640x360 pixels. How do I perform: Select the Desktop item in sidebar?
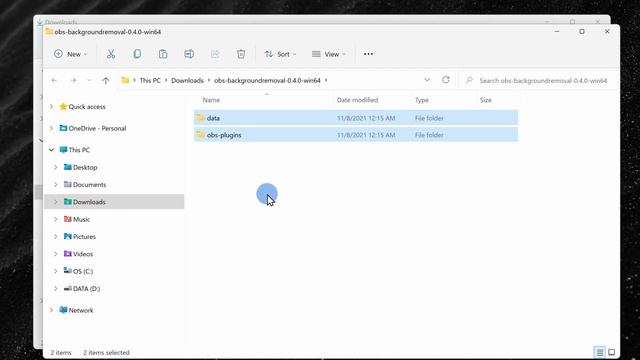85,167
